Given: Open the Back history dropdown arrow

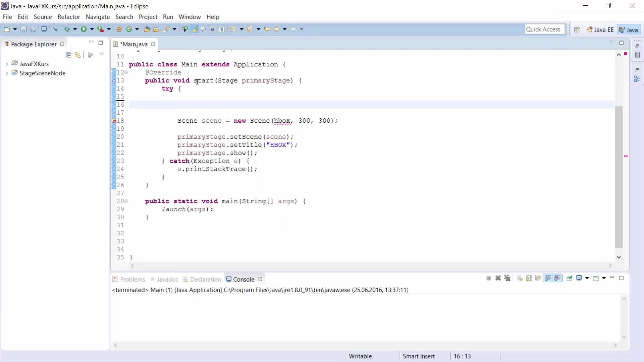Looking at the screenshot, I should coord(285,29).
